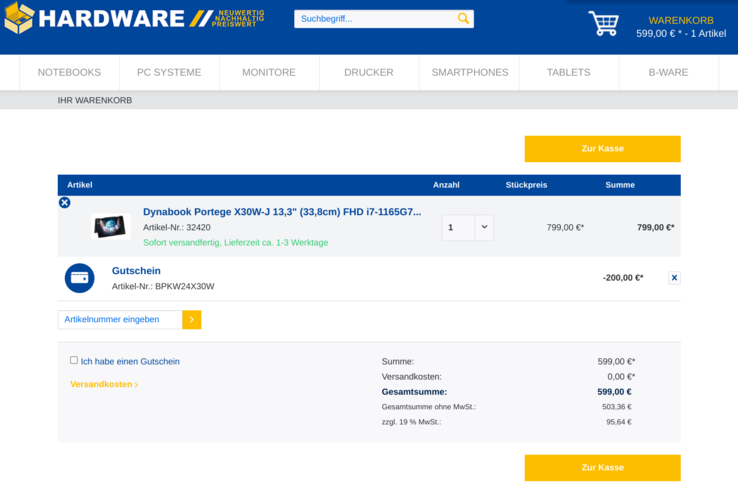Open Tablets category
This screenshot has width=738, height=492.
pyautogui.click(x=569, y=73)
